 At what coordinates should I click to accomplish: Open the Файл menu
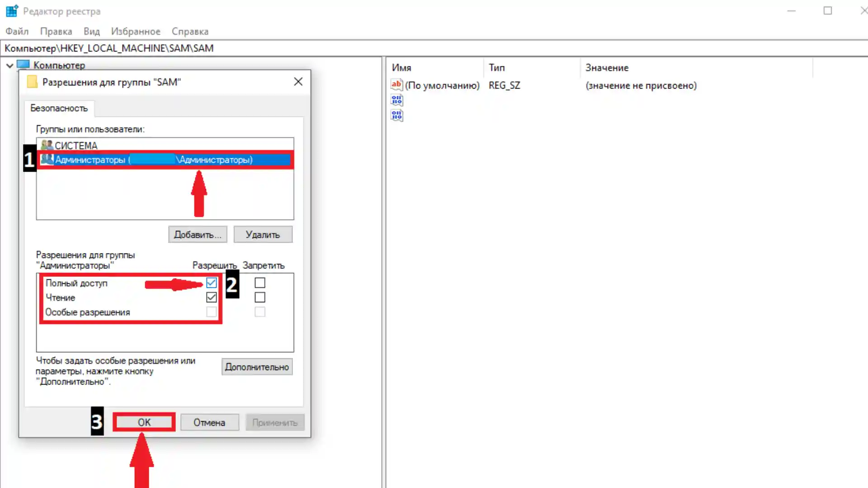click(17, 31)
